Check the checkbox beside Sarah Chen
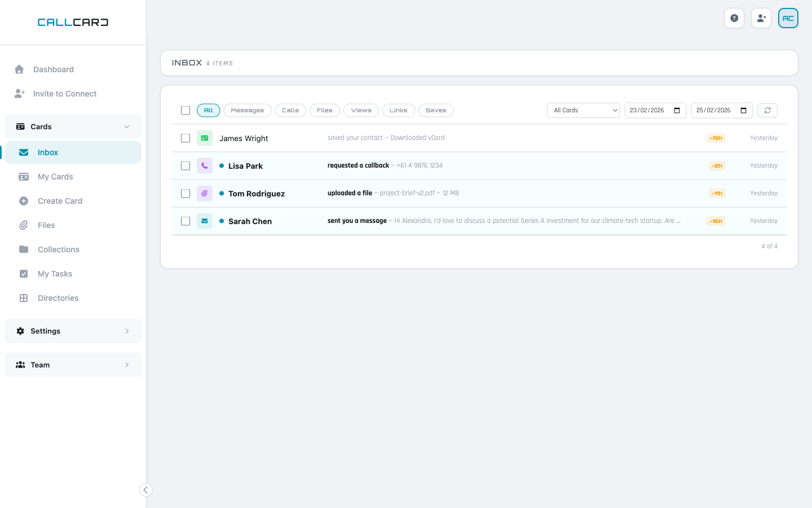Screen dimensions: 812x508 point(186,221)
